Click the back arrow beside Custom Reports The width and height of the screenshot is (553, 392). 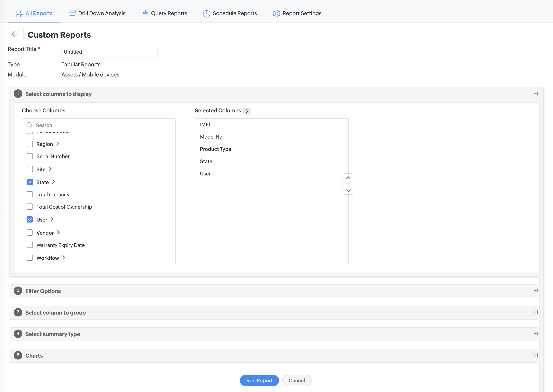click(15, 35)
